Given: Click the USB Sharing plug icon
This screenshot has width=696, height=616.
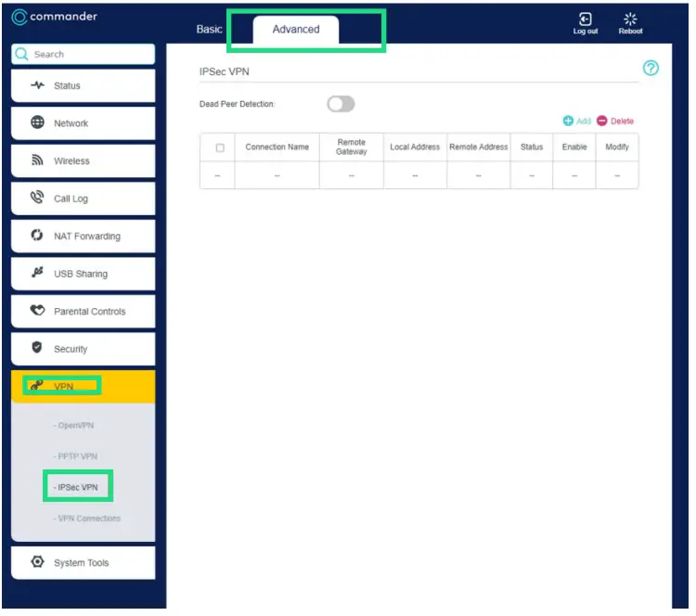Looking at the screenshot, I should point(38,272).
